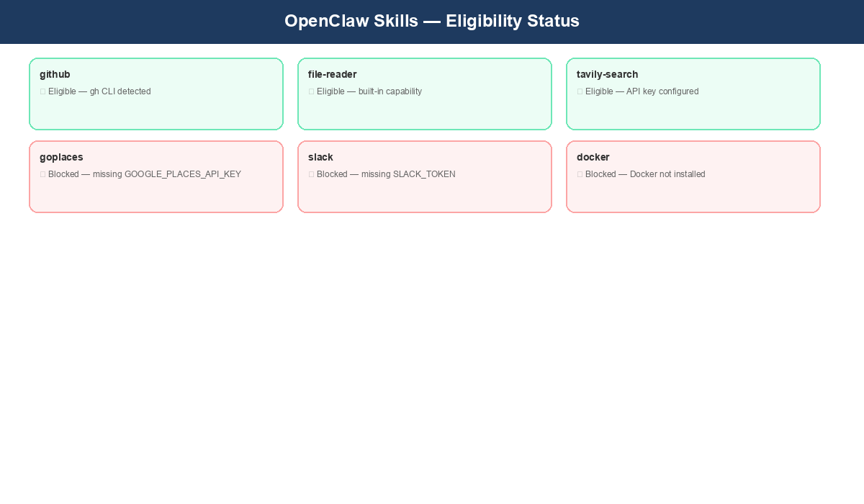Select "Blocked — missing GOOGLE_PLACES_API_KEY" text
This screenshot has width=864, height=504.
145,174
